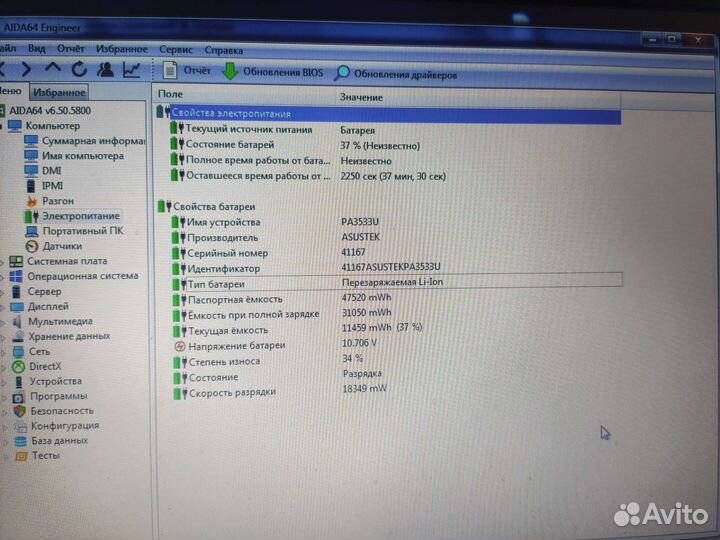Image resolution: width=720 pixels, height=540 pixels.
Task: Click the Refresh icon in toolbar
Action: point(79,69)
